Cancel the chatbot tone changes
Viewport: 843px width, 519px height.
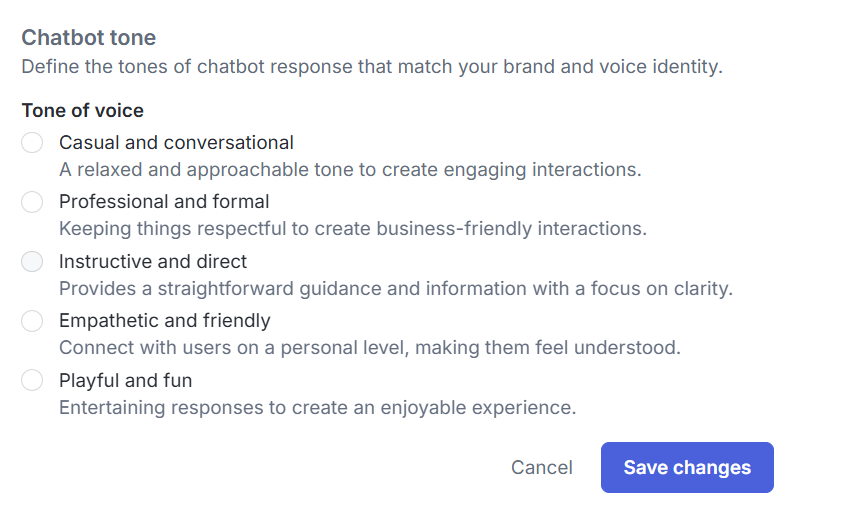[542, 468]
